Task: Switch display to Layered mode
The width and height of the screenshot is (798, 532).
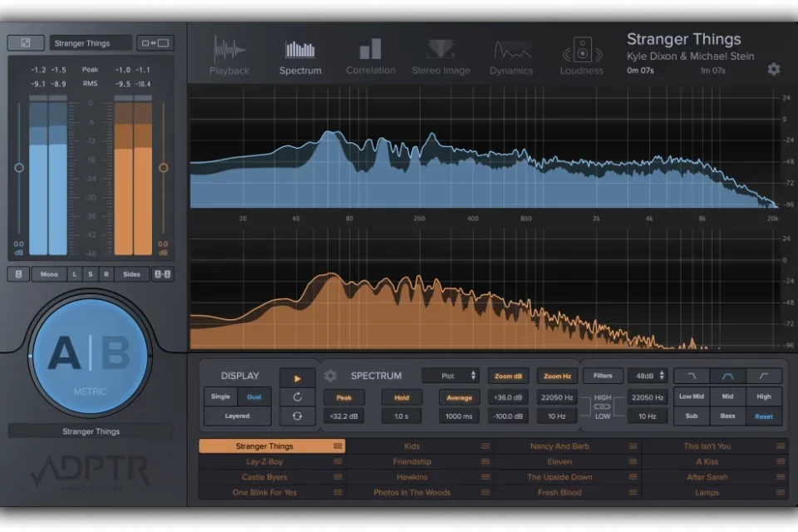Action: click(x=237, y=416)
